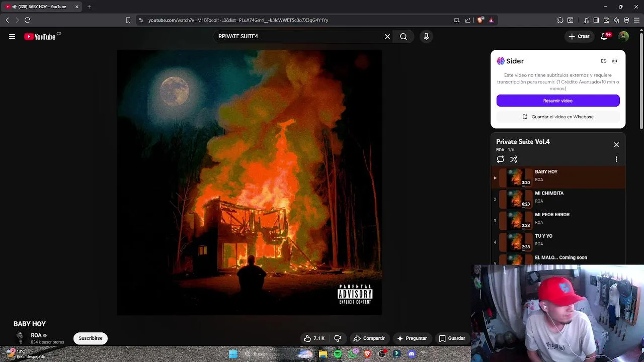This screenshot has width=644, height=362.
Task: Click the address bar URL
Action: [238, 20]
